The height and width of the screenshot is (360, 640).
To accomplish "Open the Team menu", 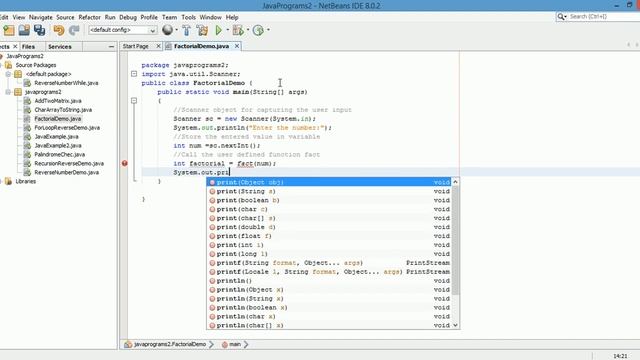I will pyautogui.click(x=169, y=17).
